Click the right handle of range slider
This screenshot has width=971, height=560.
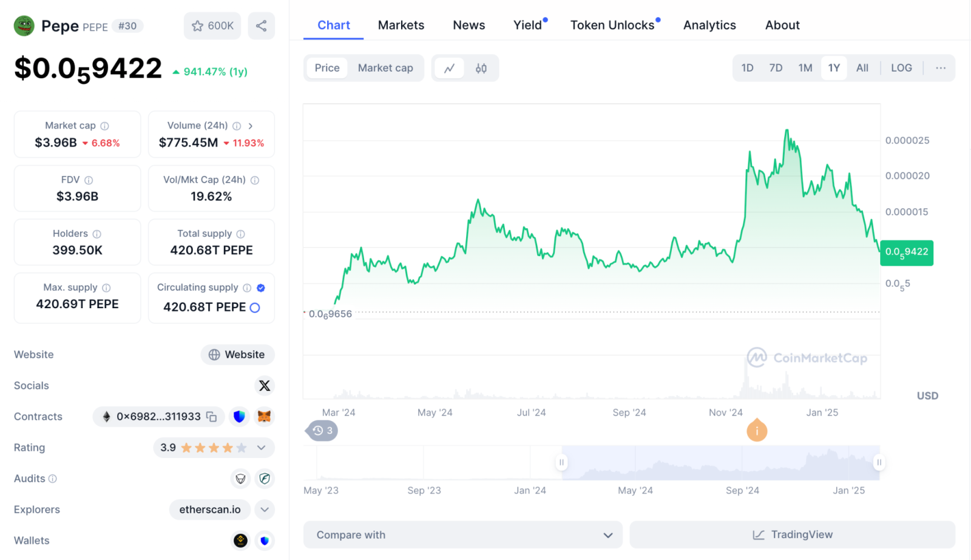[x=879, y=462]
